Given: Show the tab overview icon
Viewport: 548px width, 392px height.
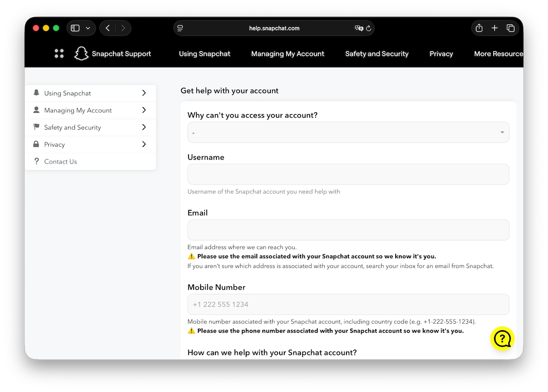Looking at the screenshot, I should click(510, 28).
